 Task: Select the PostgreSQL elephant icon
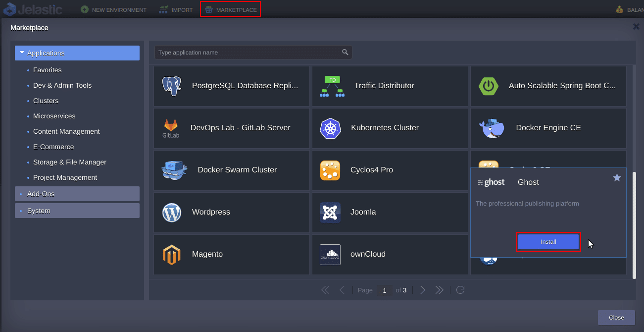pyautogui.click(x=172, y=86)
